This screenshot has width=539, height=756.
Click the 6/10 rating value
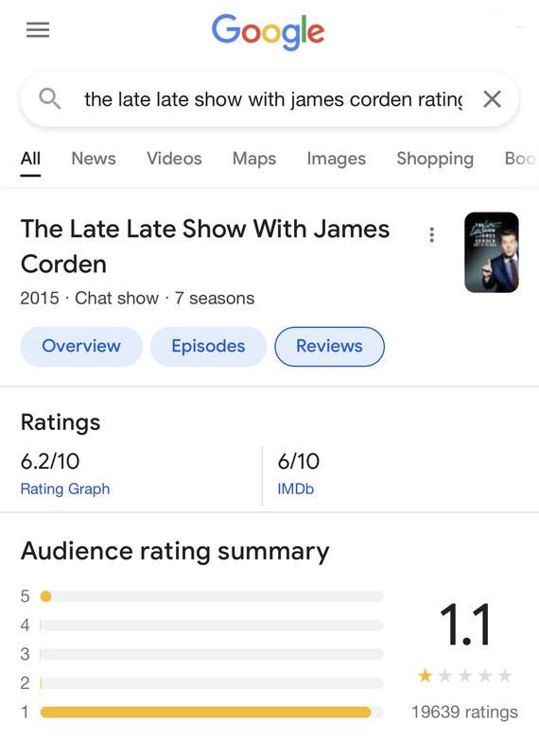299,461
